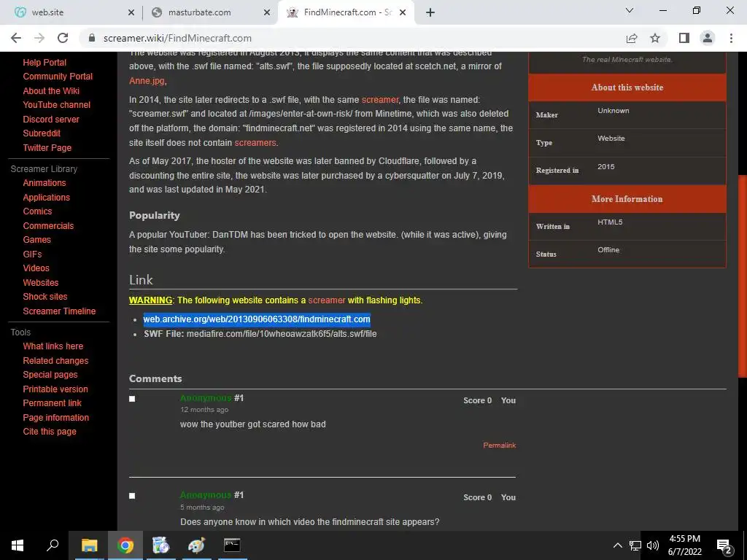
Task: Open the GIFs category
Action: tap(32, 254)
